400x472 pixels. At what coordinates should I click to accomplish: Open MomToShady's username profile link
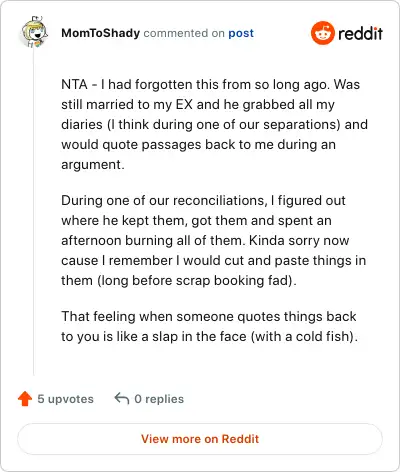[100, 33]
